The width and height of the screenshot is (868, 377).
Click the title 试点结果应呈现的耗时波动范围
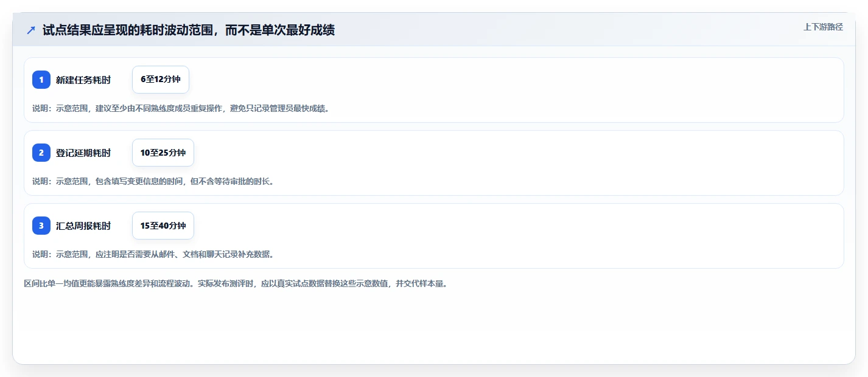189,30
